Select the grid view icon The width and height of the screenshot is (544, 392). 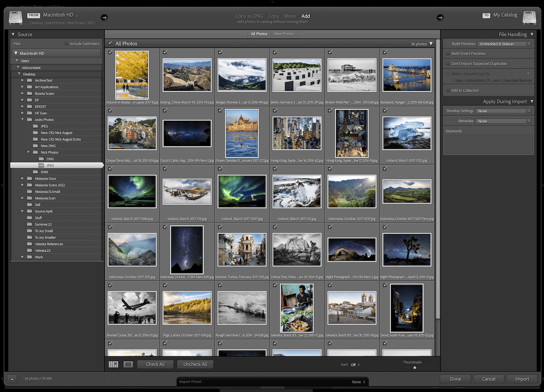pos(113,364)
